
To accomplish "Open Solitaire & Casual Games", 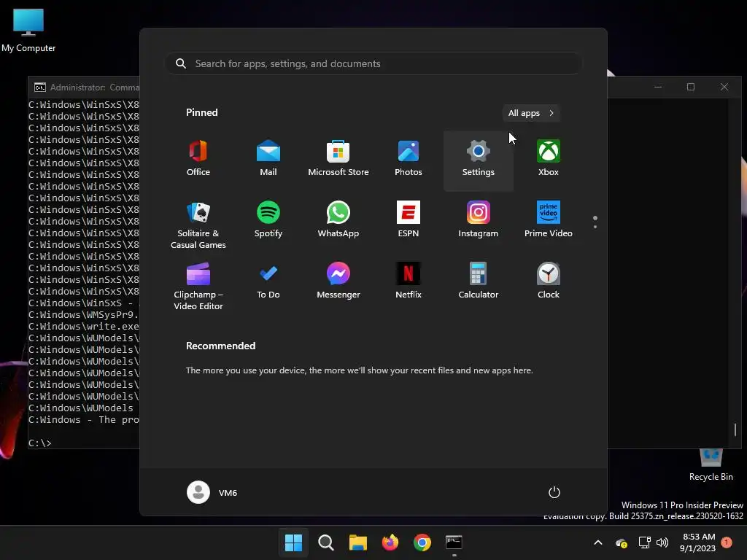I will pyautogui.click(x=198, y=225).
